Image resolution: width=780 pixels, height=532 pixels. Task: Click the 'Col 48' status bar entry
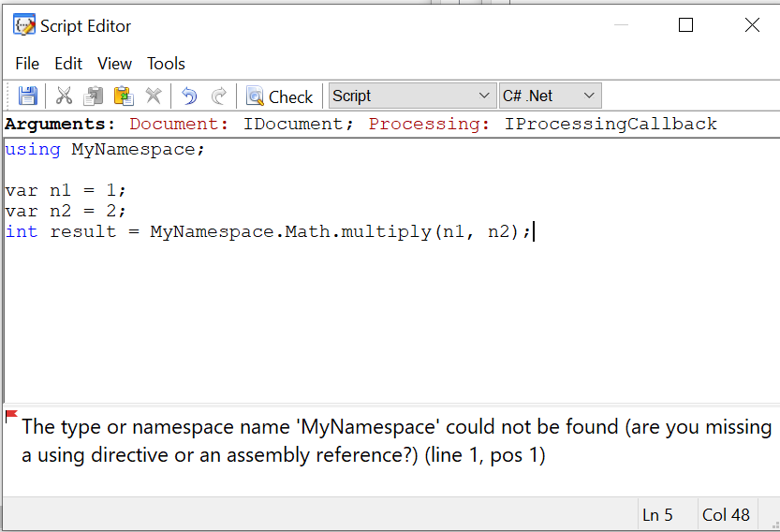[x=726, y=514]
